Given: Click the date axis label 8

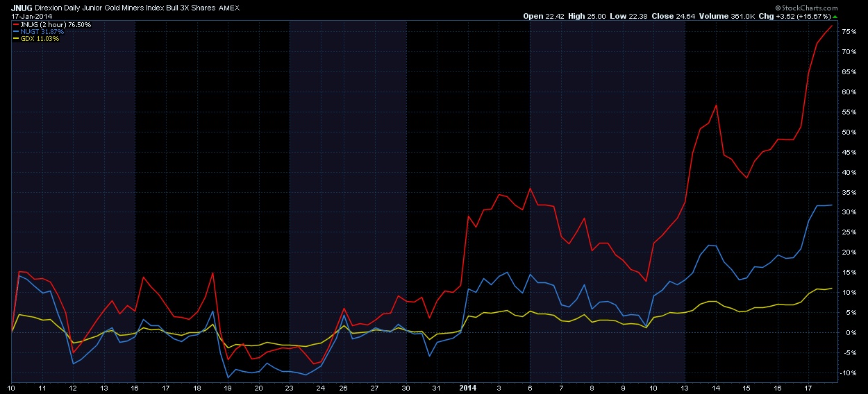Looking at the screenshot, I should pos(591,389).
